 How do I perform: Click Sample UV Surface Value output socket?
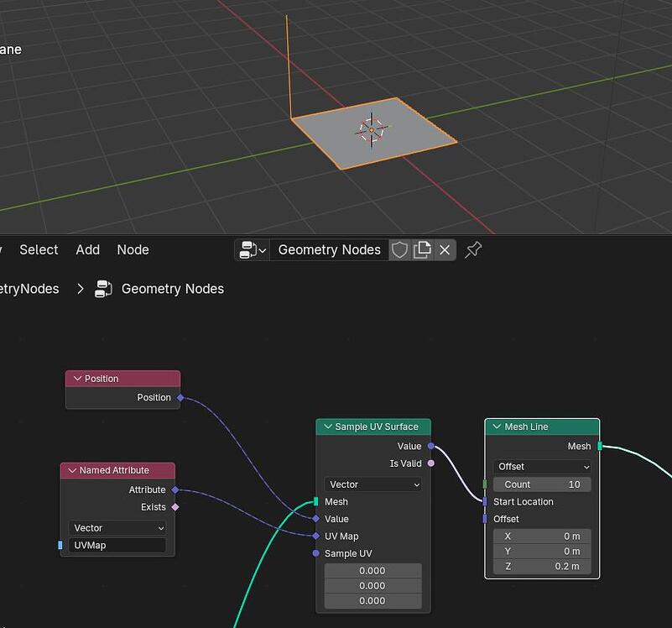430,446
